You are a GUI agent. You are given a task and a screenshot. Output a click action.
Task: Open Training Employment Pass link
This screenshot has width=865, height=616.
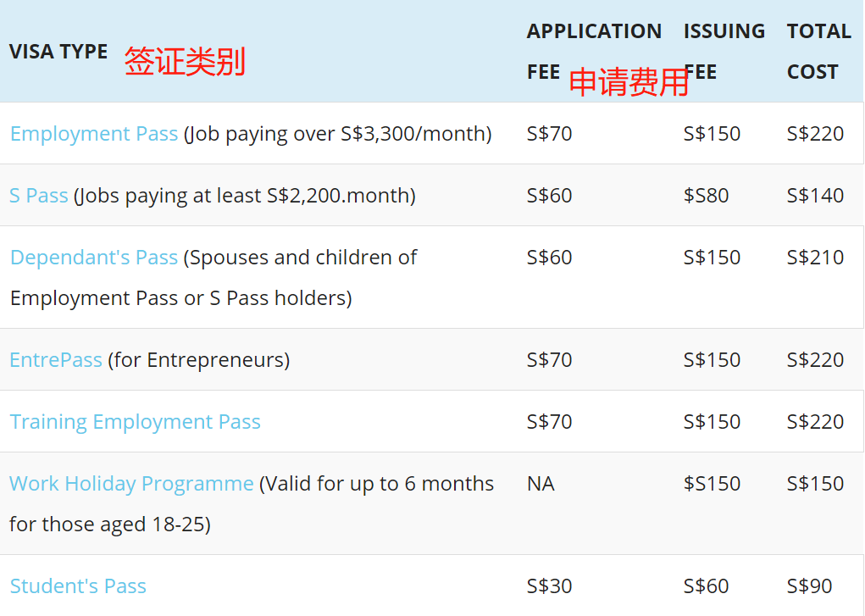tap(136, 422)
